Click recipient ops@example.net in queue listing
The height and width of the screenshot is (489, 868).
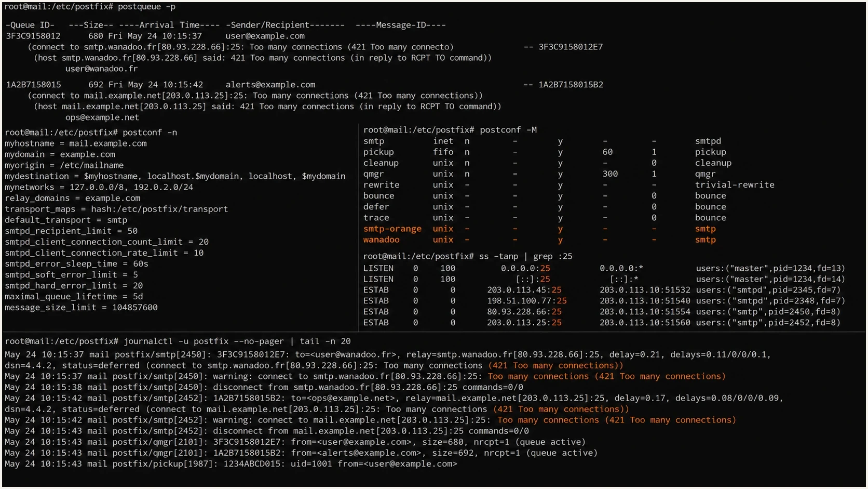[102, 117]
